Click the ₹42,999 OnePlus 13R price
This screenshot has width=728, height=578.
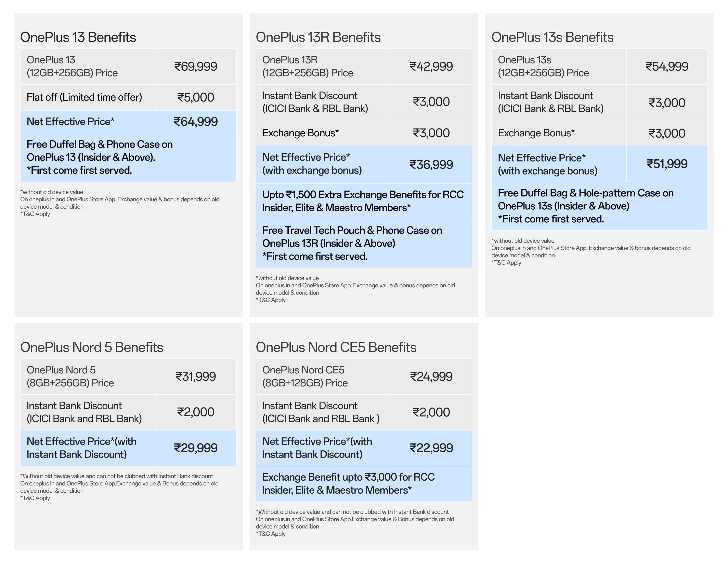click(x=431, y=67)
